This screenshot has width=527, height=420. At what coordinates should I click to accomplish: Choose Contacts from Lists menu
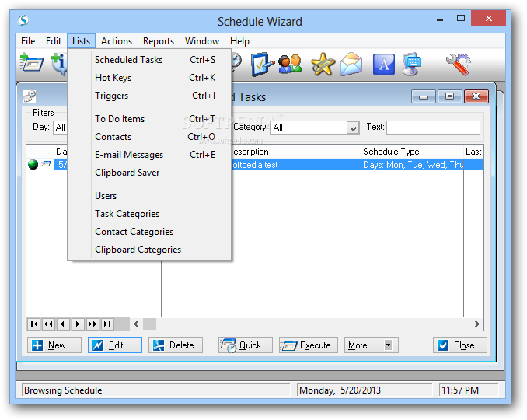[x=149, y=137]
